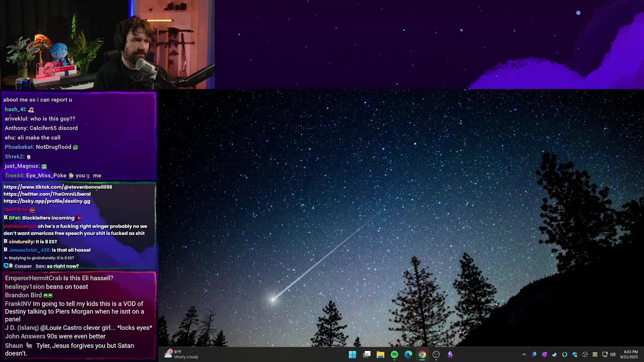Click 'Jesuschrist_420: is that eli hassel' message
The width and height of the screenshot is (644, 362).
tap(47, 250)
